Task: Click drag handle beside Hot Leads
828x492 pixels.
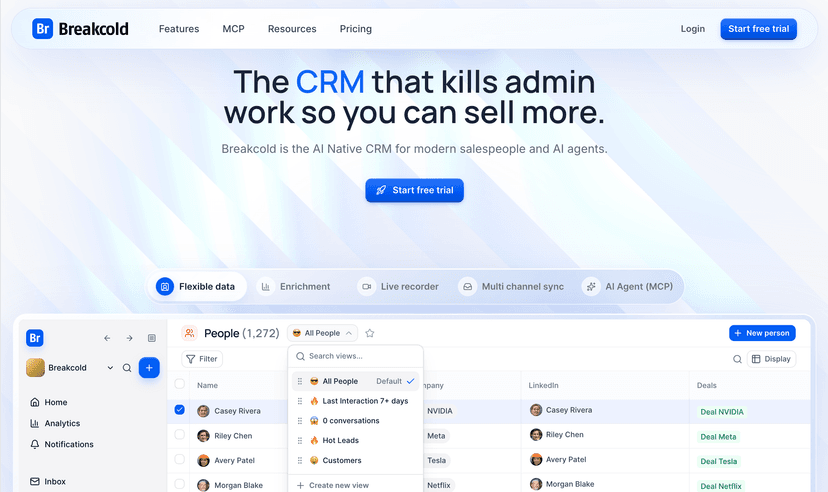Action: pyautogui.click(x=299, y=440)
